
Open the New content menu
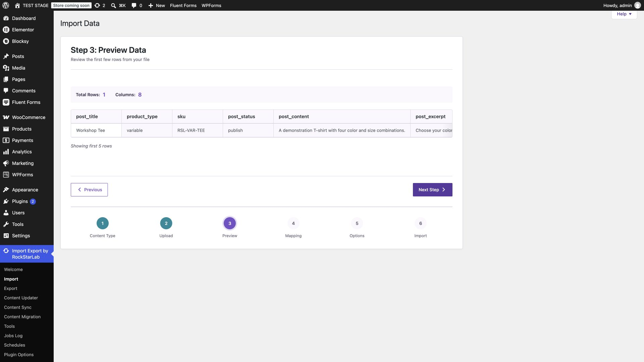click(157, 5)
